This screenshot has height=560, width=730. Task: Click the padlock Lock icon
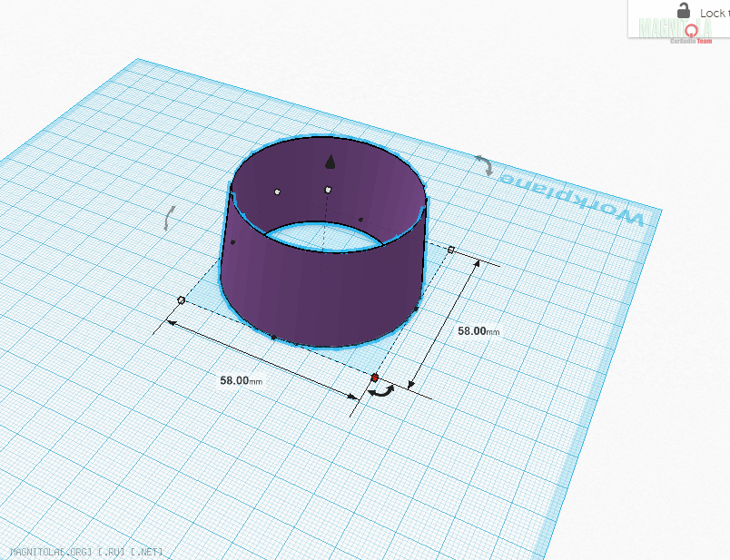pos(683,11)
